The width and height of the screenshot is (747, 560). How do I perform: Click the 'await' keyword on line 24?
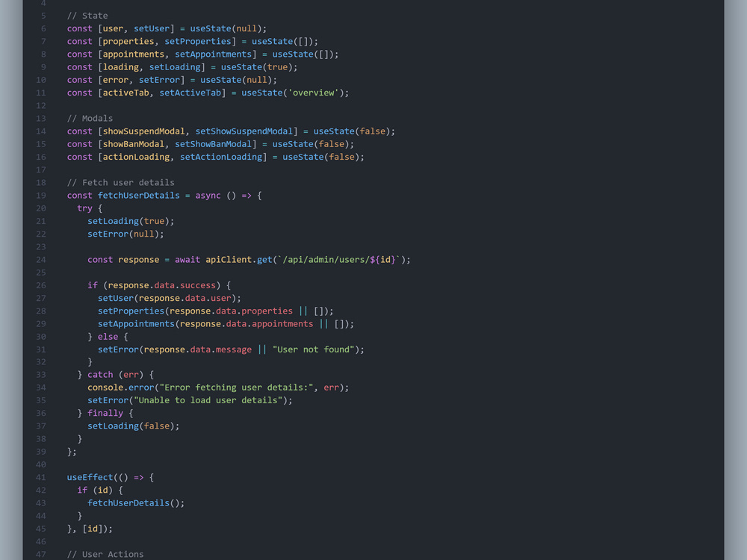pyautogui.click(x=187, y=260)
